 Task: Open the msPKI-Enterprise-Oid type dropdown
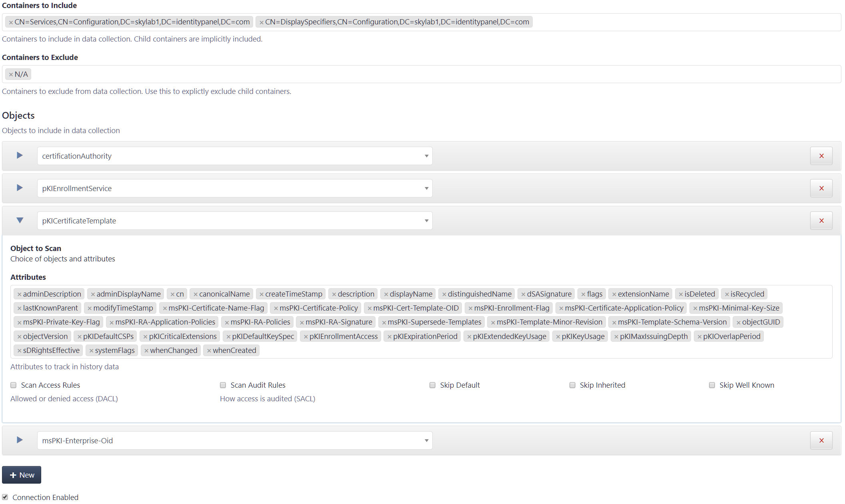pos(426,440)
